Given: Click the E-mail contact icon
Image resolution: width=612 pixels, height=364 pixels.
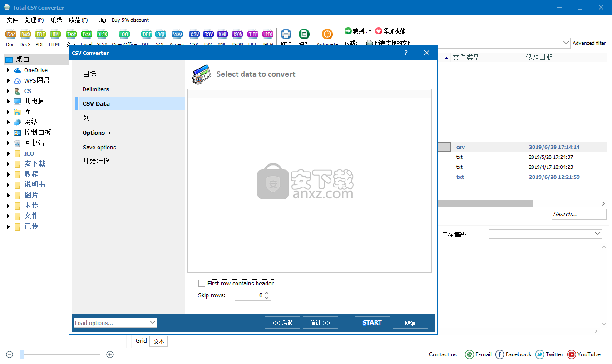Looking at the screenshot, I should [469, 354].
